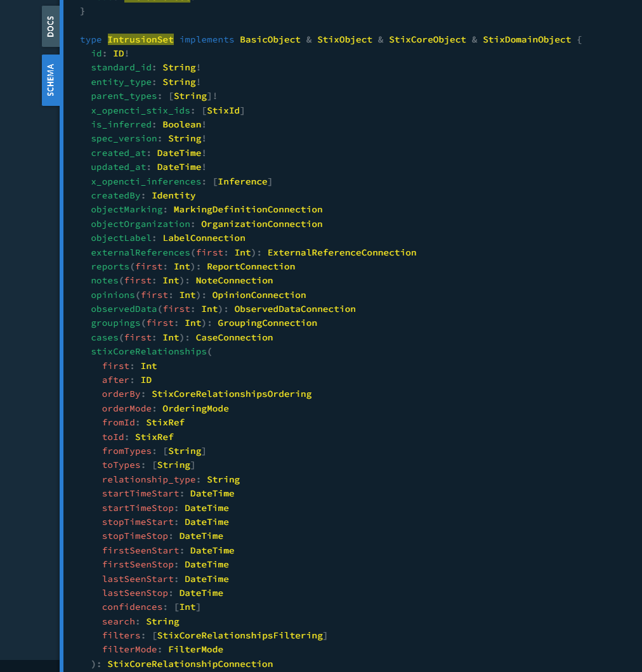Open StixDomainObject interface definition
This screenshot has height=672, width=642.
coord(527,39)
